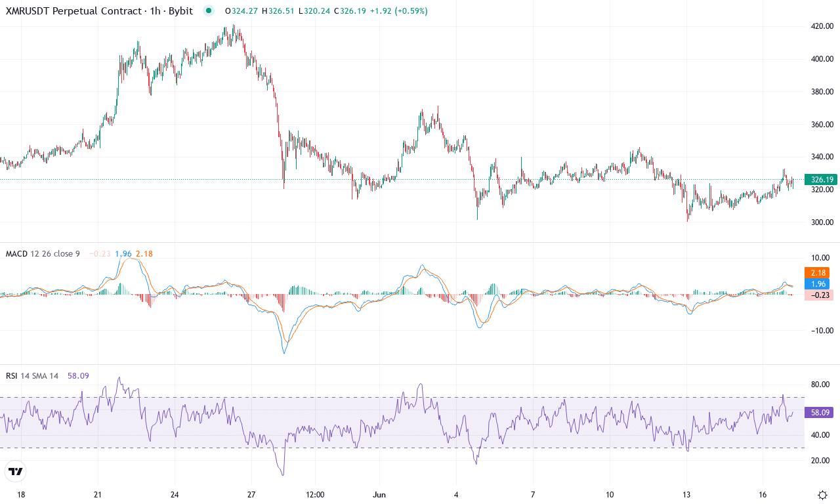Click the date label 27 on time axis
This screenshot has width=840, height=504.
pos(251,494)
